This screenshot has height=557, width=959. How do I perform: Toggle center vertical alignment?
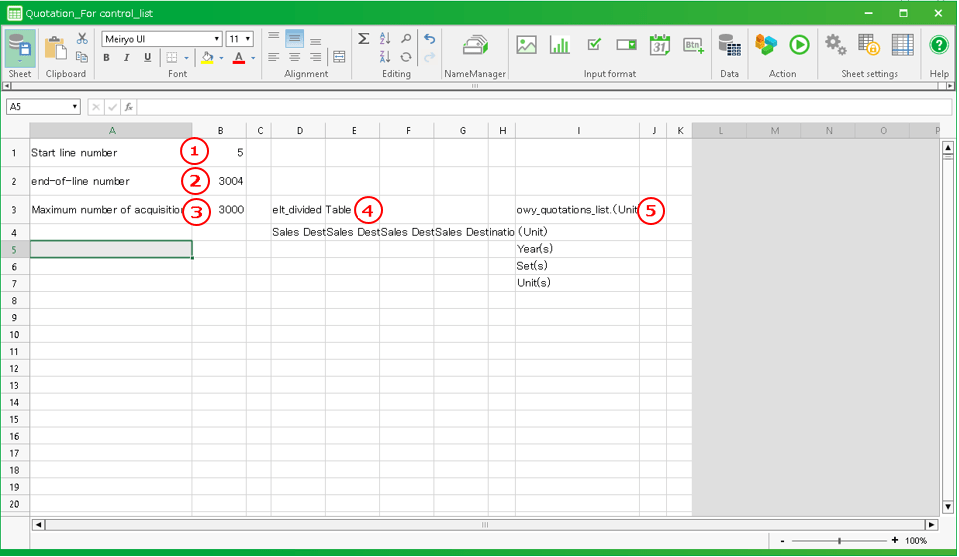[294, 39]
